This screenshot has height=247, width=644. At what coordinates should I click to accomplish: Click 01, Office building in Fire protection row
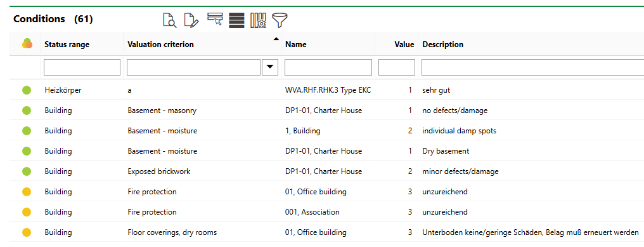[316, 192]
